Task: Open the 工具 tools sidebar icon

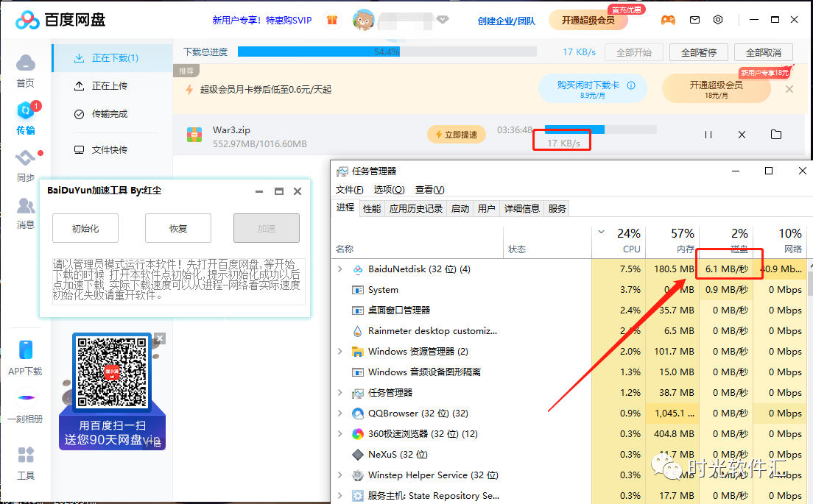Action: (25, 464)
